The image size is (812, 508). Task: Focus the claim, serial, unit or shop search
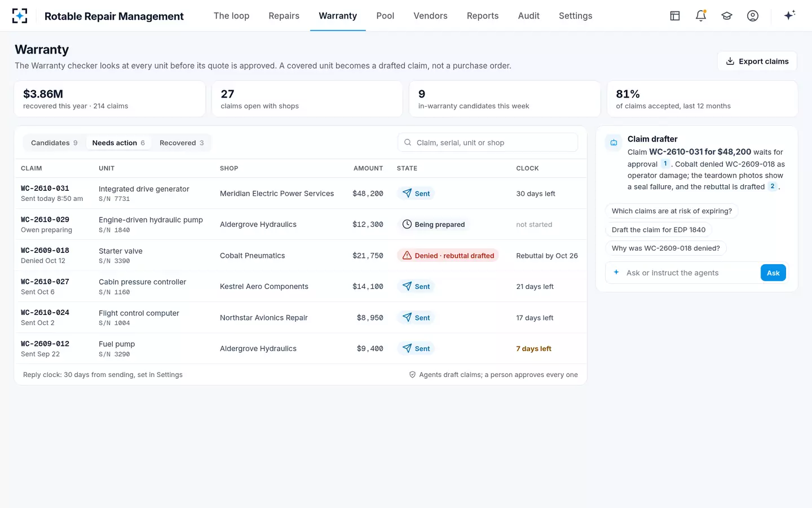click(x=488, y=143)
